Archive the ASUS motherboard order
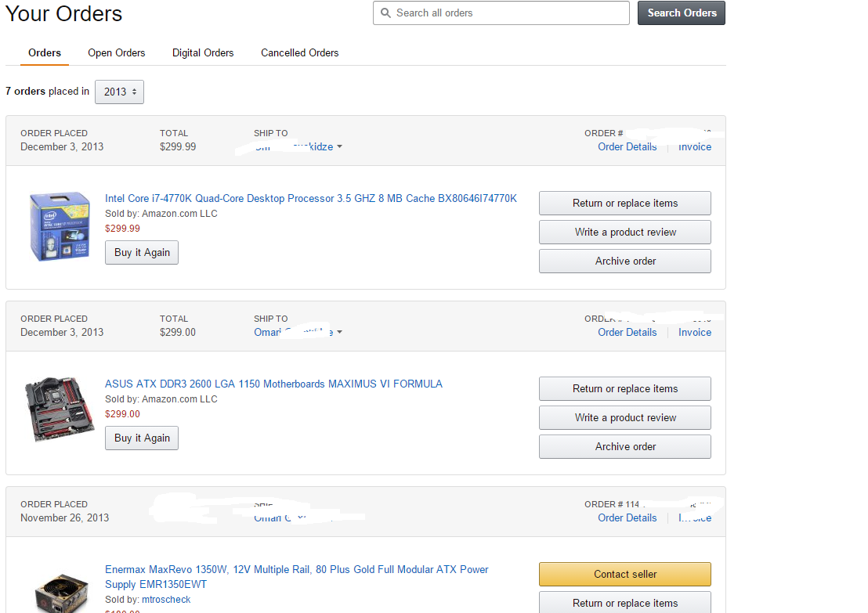 tap(624, 446)
